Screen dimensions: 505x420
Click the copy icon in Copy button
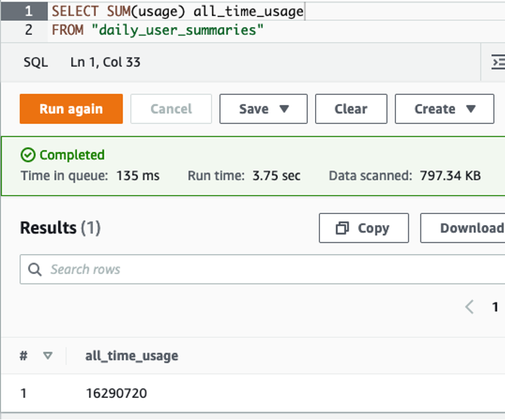coord(342,228)
